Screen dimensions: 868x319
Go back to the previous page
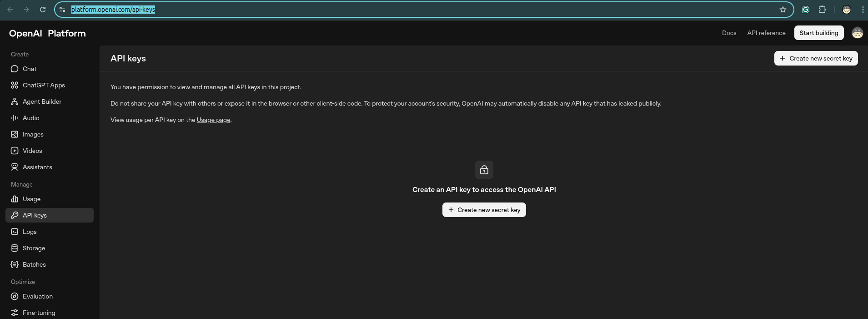pos(10,10)
